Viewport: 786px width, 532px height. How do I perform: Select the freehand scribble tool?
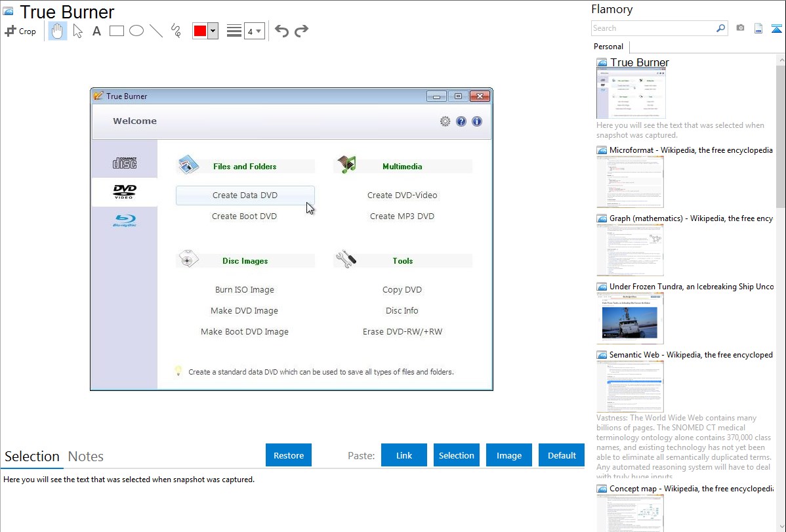click(176, 31)
